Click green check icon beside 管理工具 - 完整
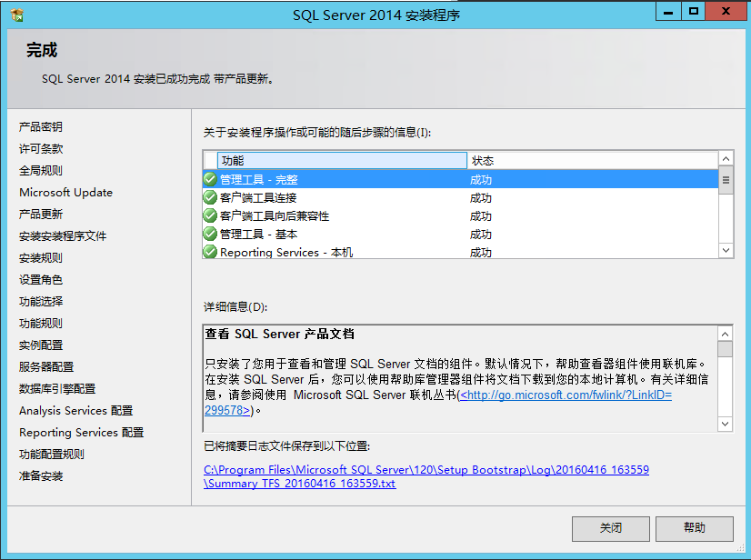This screenshot has width=751, height=560. click(210, 179)
